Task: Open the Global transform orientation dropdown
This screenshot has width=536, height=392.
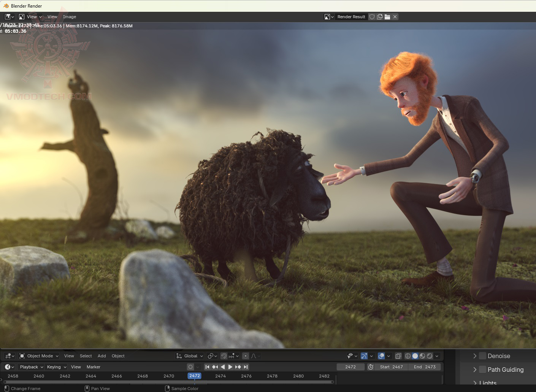Action: tap(189, 356)
